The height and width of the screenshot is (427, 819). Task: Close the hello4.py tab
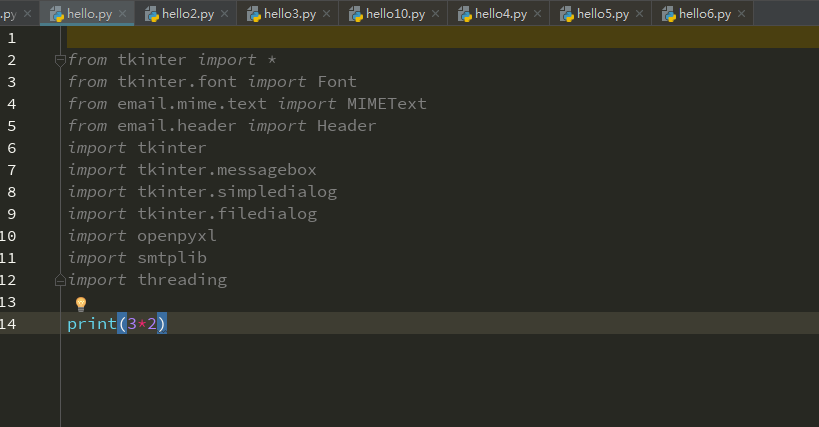coord(537,14)
